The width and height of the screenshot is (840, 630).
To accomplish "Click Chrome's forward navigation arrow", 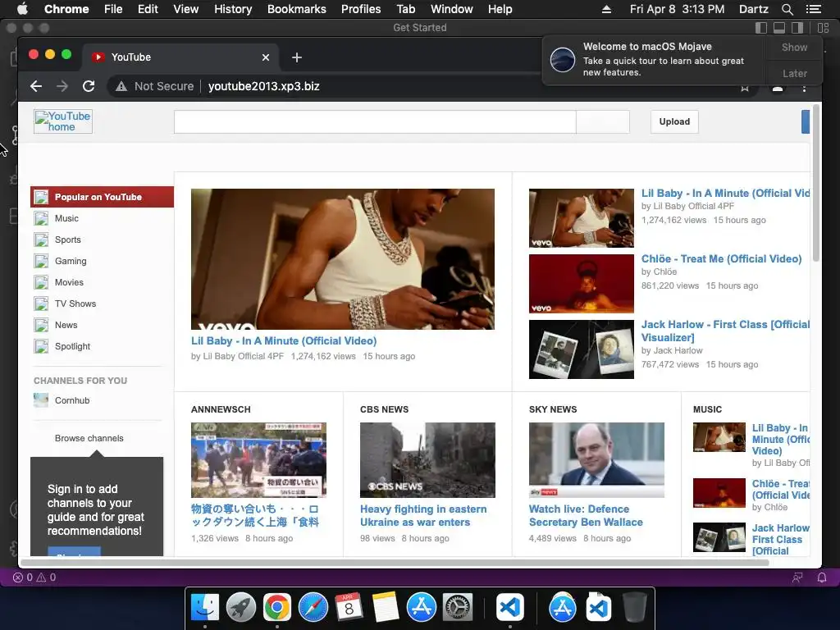I will (x=62, y=86).
